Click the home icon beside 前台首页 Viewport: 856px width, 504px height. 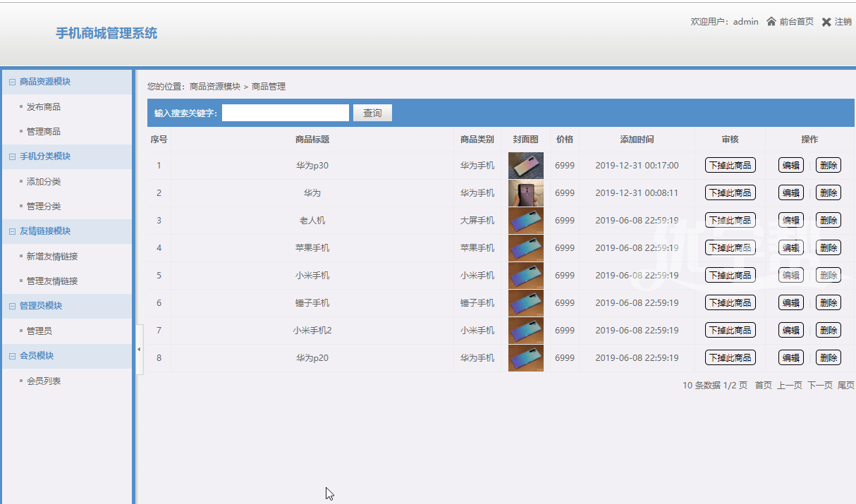point(771,22)
